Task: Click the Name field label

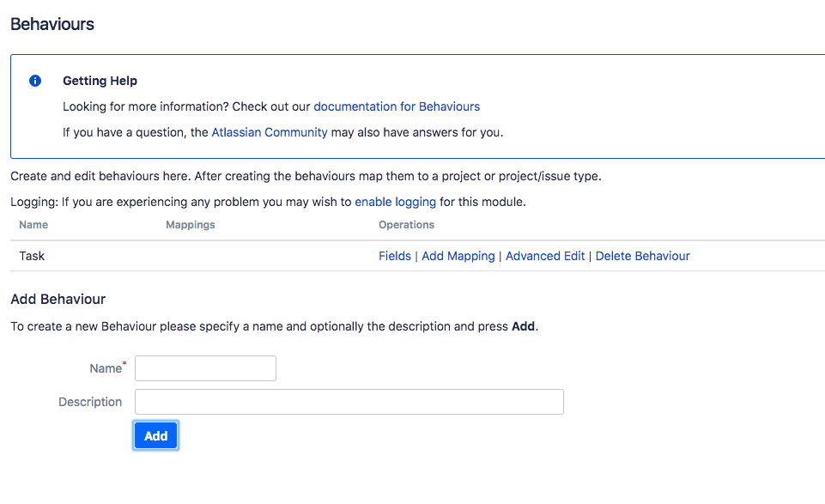Action: click(x=106, y=368)
